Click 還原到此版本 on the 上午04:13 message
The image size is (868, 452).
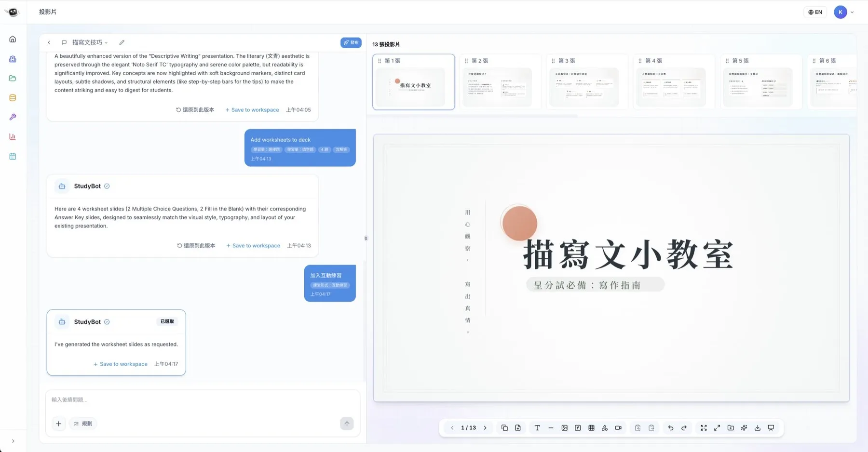(x=196, y=246)
